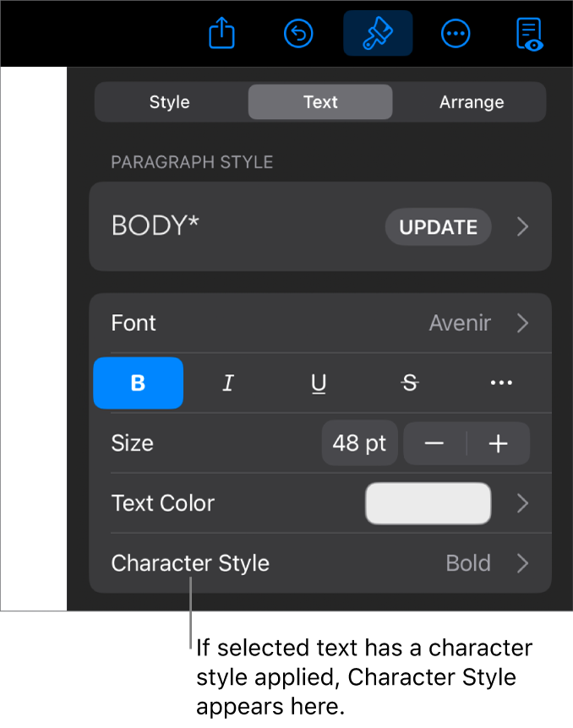This screenshot has height=728, width=573.
Task: Tap the 48 pt size field
Action: click(x=359, y=444)
